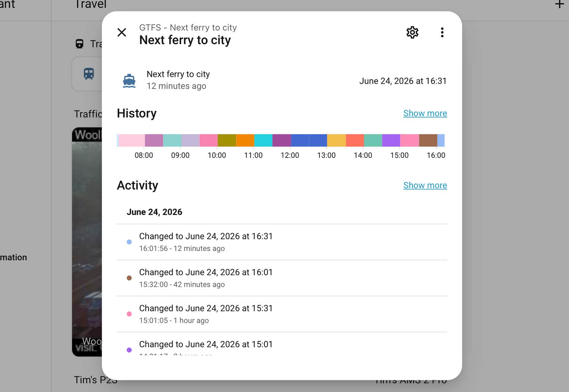Click the 16:01:56 timestamp in the activity list
The width and height of the screenshot is (569, 392).
click(x=153, y=249)
